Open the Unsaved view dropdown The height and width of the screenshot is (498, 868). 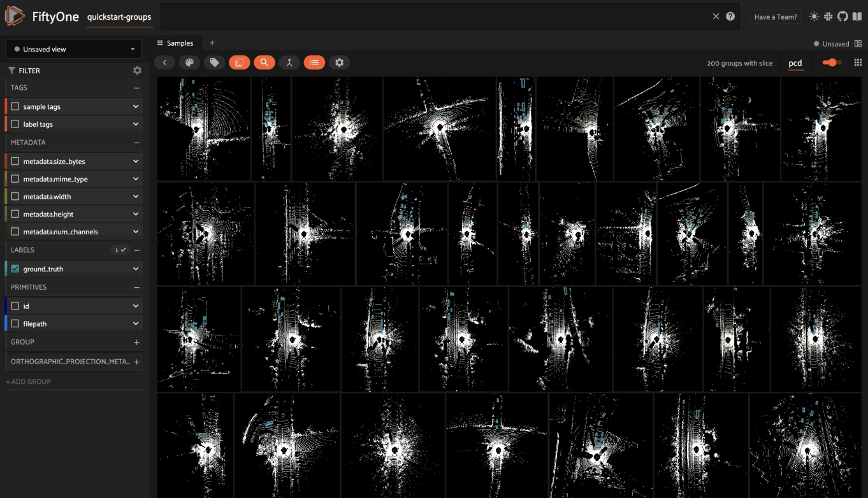pos(74,49)
